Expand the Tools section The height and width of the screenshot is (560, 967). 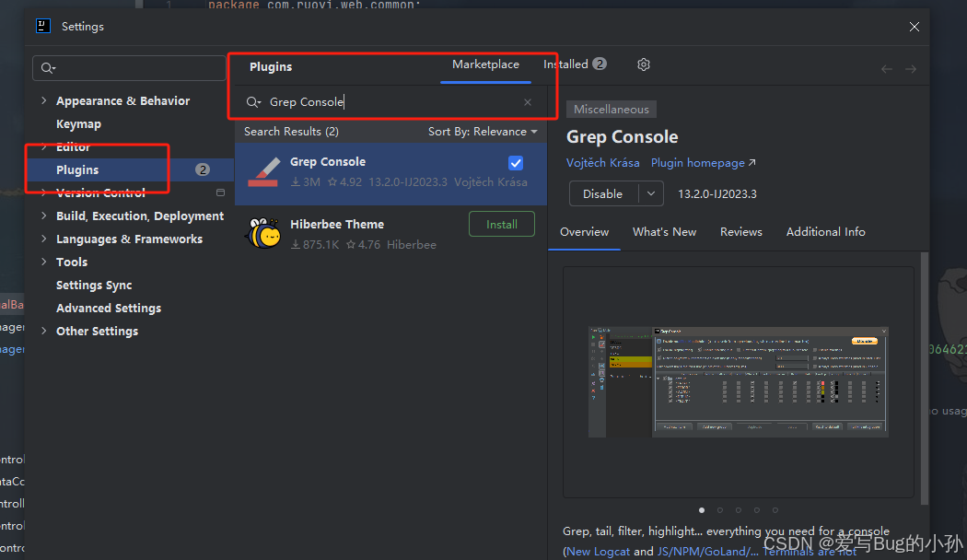click(x=44, y=262)
